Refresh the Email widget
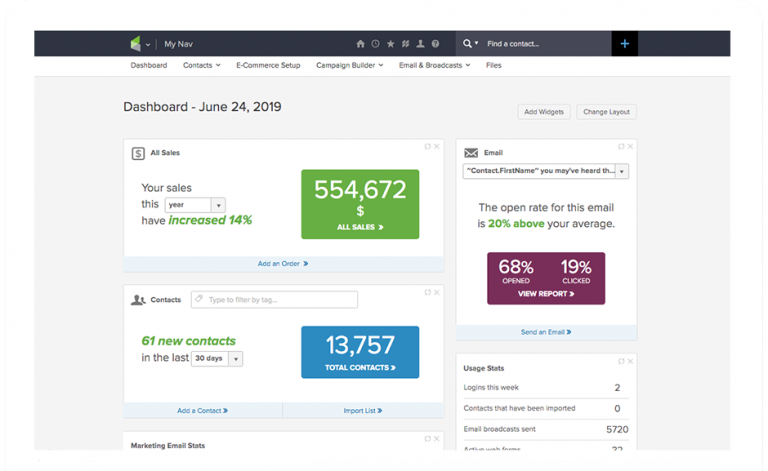 (621, 147)
